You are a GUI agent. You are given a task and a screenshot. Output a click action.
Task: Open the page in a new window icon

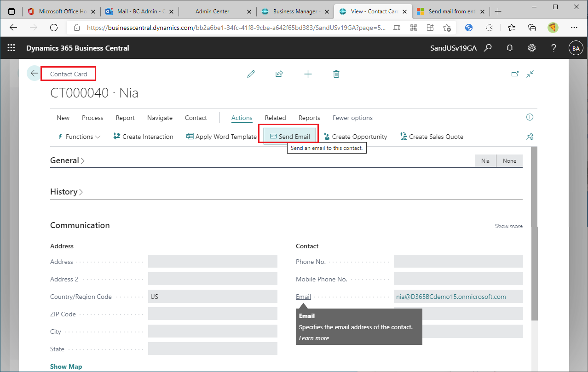tap(515, 74)
